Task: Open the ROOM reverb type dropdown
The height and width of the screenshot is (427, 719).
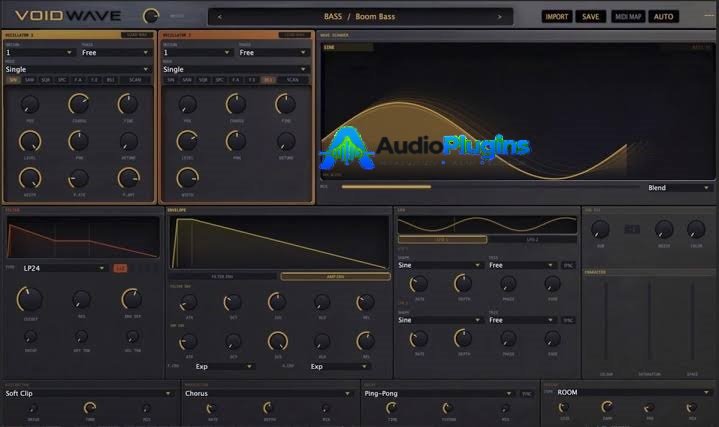Action: [632, 393]
